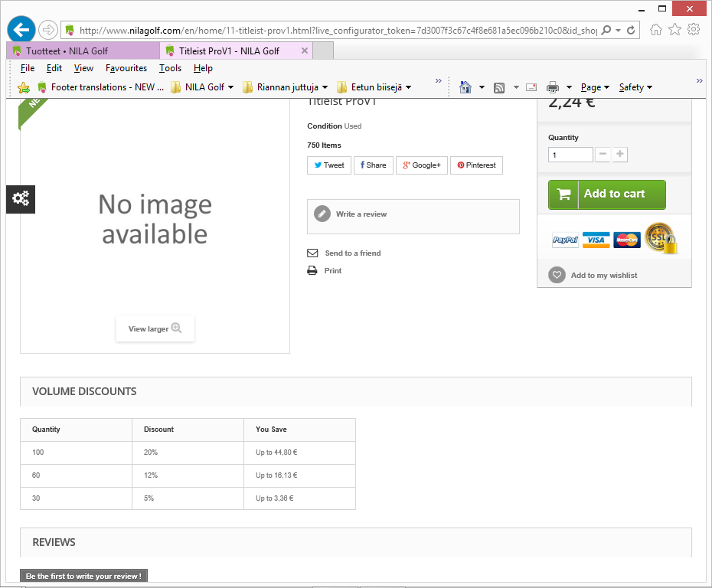Open the File menu
The width and height of the screenshot is (712, 588).
point(28,68)
